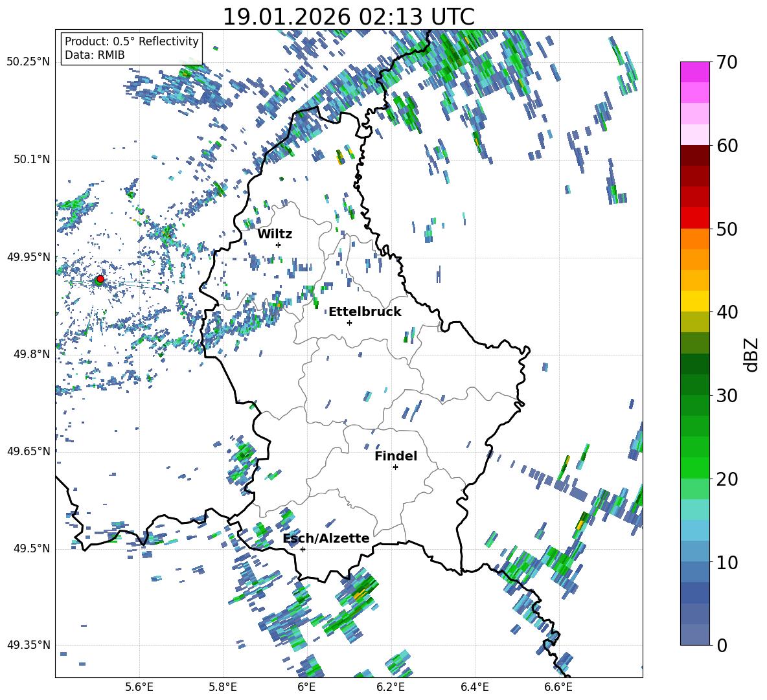
Task: Click the 5.6°E longitude label
Action: [139, 688]
